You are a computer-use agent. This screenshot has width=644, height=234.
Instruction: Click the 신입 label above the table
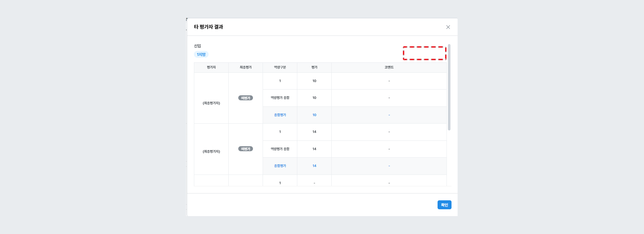(197, 46)
